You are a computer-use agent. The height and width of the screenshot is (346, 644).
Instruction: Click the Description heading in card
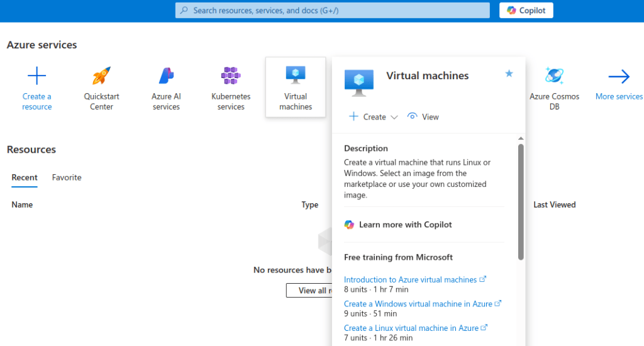[x=366, y=148]
